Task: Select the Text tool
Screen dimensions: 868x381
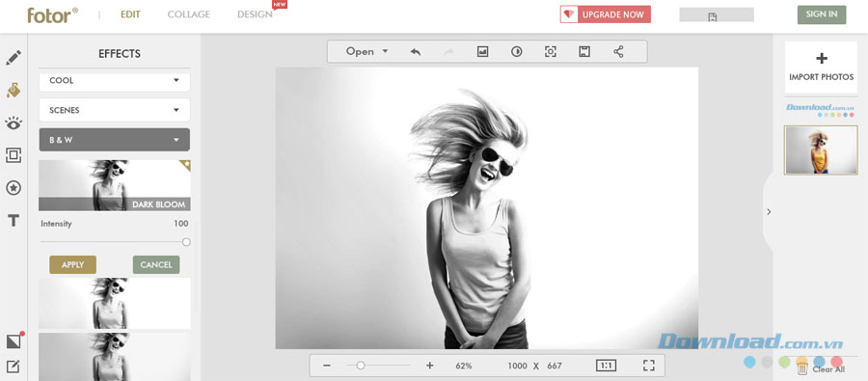Action: pyautogui.click(x=14, y=221)
